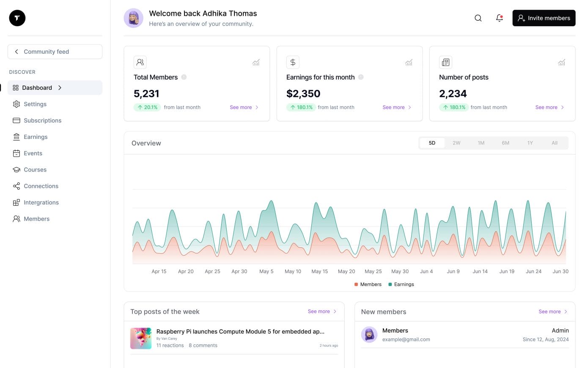Open Subscriptions in the sidebar
The height and width of the screenshot is (368, 588).
[42, 121]
